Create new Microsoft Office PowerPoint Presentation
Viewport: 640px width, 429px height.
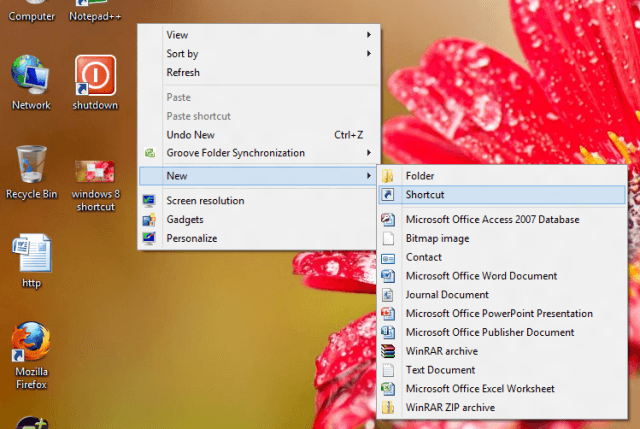tap(502, 313)
